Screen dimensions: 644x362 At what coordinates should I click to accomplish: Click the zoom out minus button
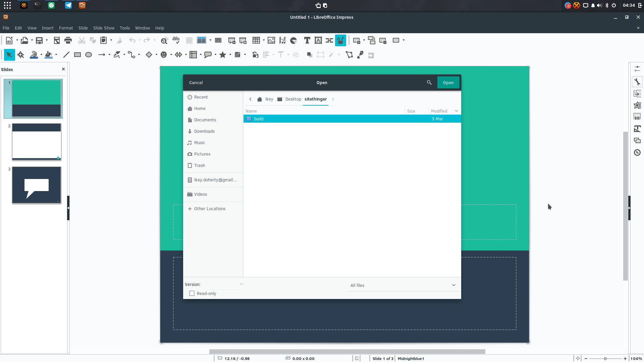(x=586, y=359)
